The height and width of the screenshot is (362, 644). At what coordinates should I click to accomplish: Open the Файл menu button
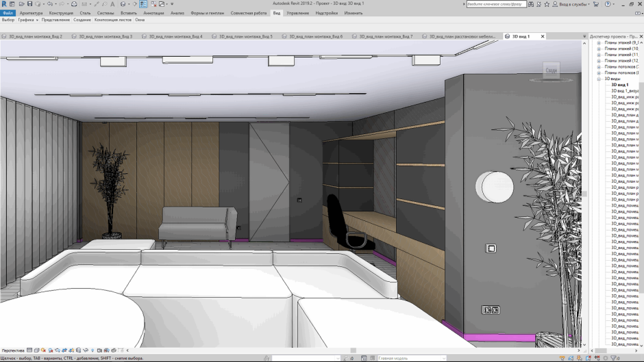[8, 12]
